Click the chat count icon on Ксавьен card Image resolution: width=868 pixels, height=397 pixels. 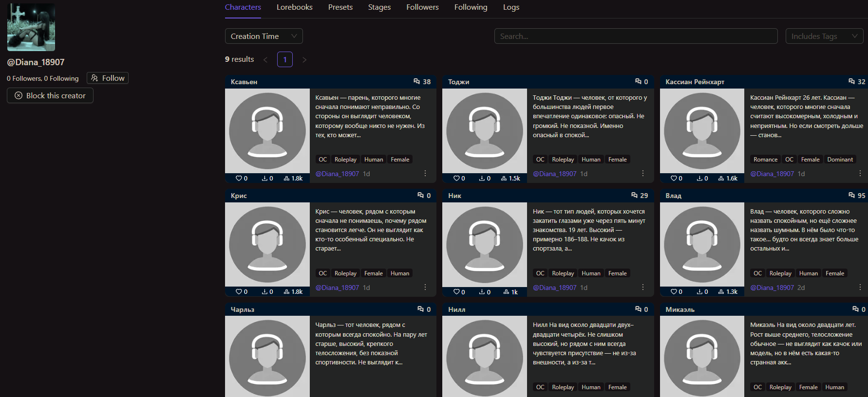click(416, 81)
